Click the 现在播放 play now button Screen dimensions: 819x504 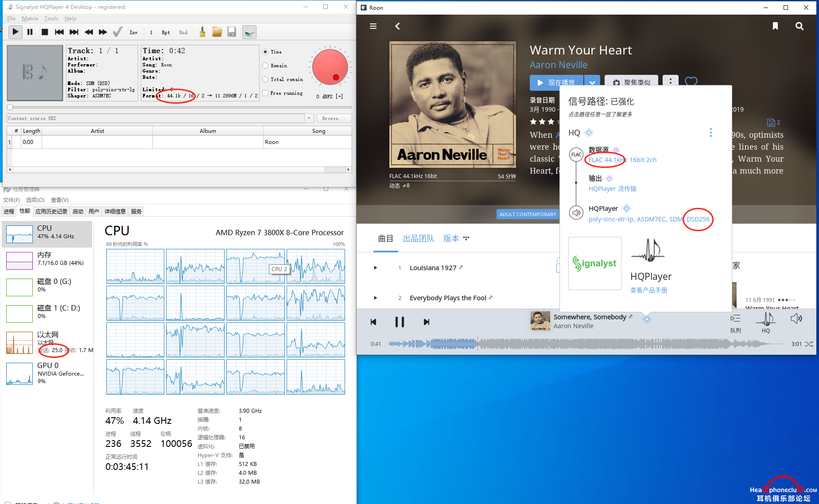coord(556,82)
